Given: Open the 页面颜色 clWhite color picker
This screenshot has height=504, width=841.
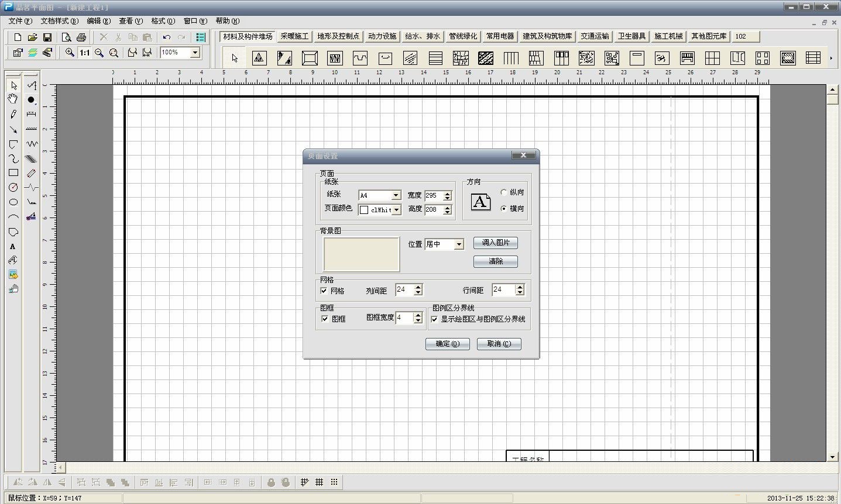Looking at the screenshot, I should click(x=396, y=210).
